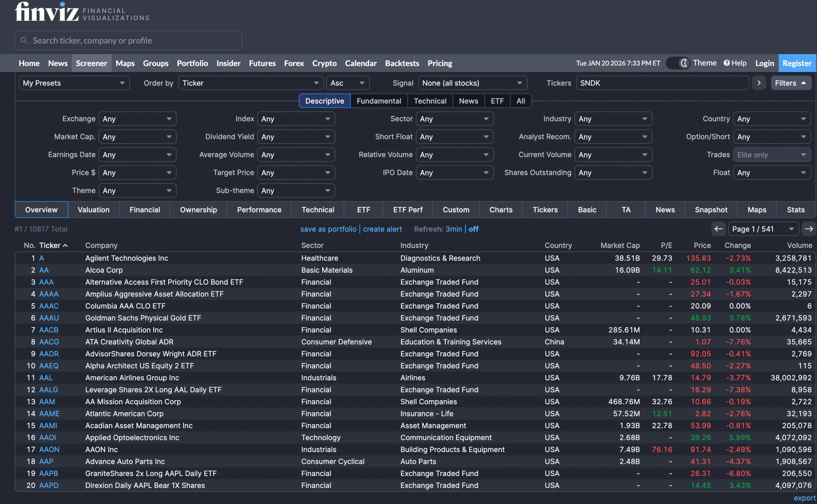Click the Help question mark icon
The width and height of the screenshot is (817, 504).
[x=726, y=63]
